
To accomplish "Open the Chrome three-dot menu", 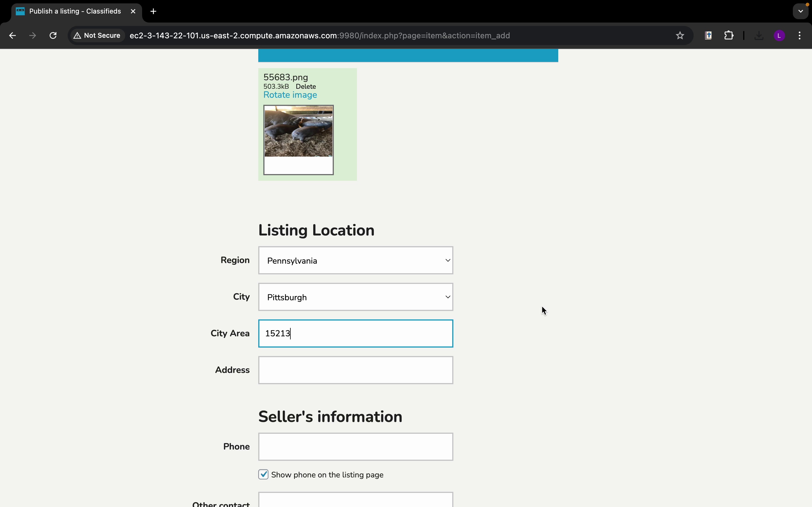I will pos(800,35).
